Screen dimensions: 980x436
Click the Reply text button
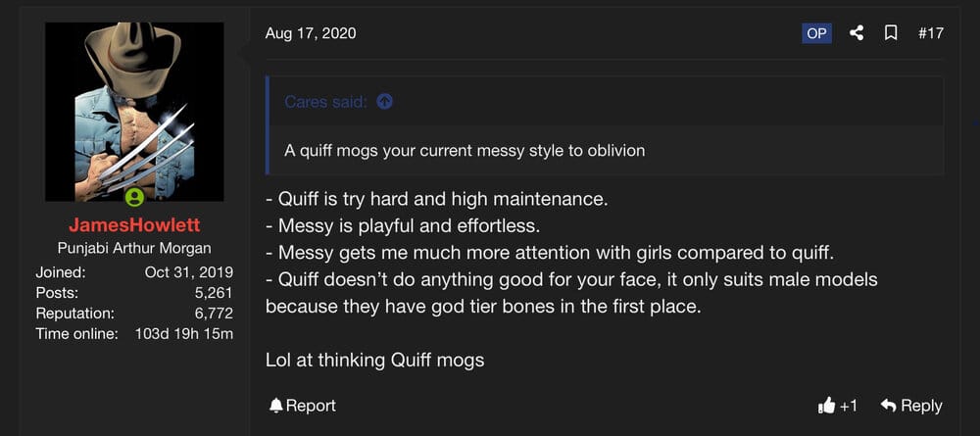(x=921, y=406)
